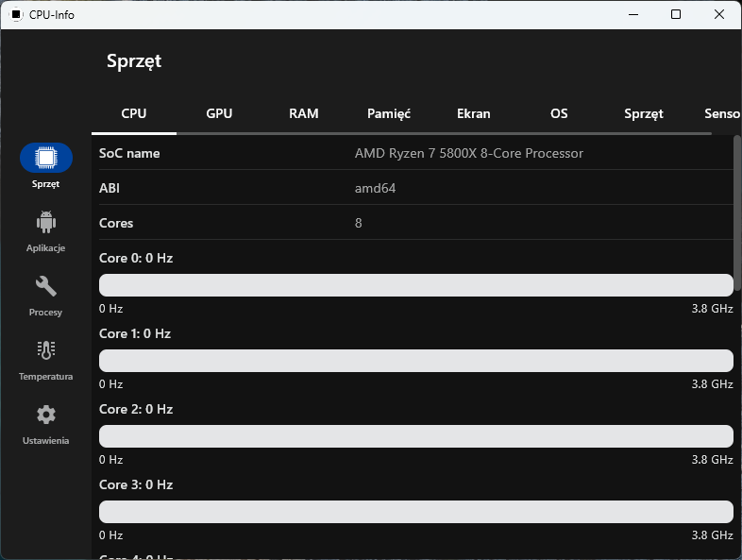Select the 'Core 2: 0 Hz' heading
This screenshot has width=742, height=560.
136,409
